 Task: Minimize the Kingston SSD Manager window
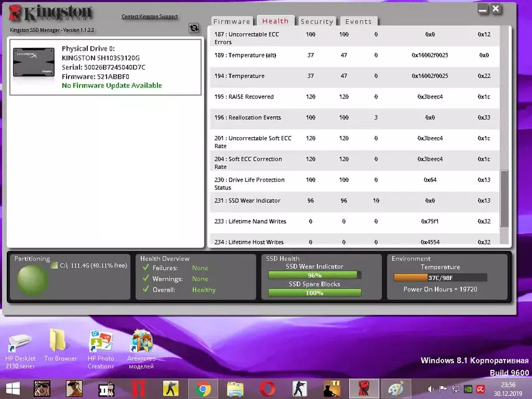point(482,9)
